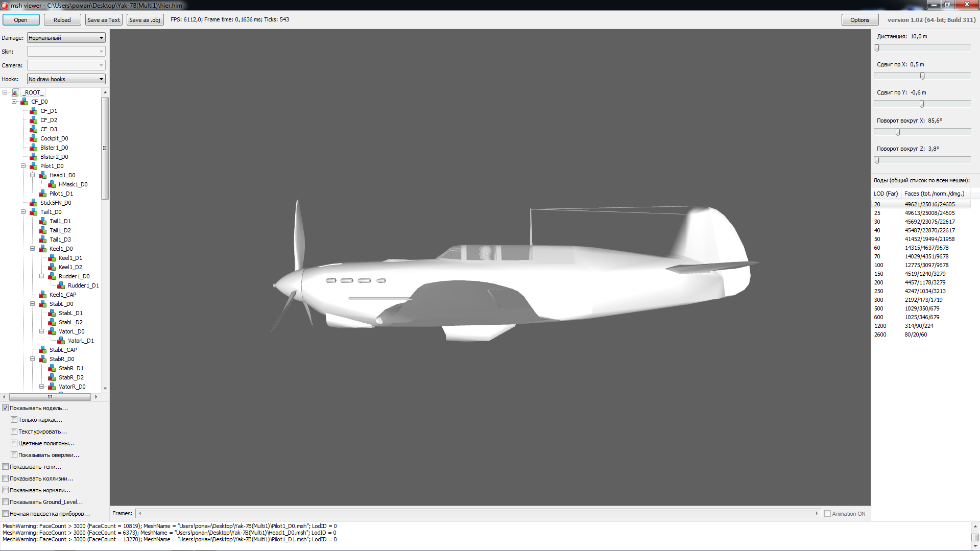This screenshot has height=551, width=980.
Task: Collapse the Pilot1_D0 tree branch
Action: pyautogui.click(x=23, y=166)
